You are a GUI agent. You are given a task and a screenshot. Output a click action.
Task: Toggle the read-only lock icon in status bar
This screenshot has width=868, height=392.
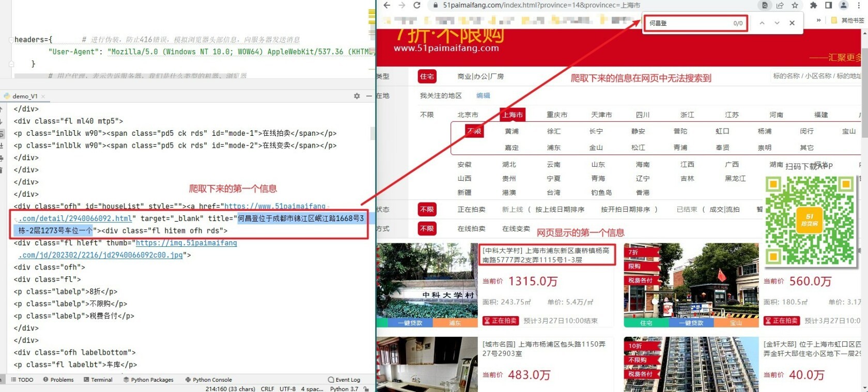click(x=366, y=389)
